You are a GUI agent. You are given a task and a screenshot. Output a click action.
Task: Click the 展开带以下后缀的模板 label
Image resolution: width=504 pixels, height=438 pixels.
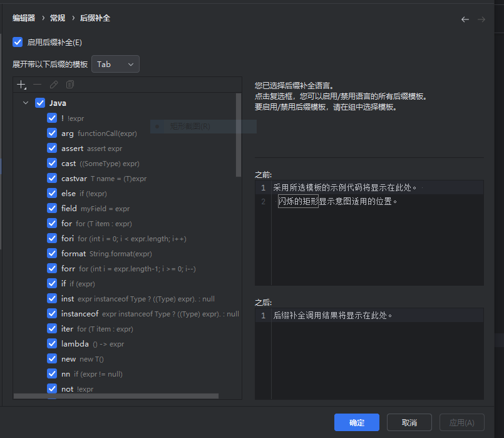[x=50, y=65]
